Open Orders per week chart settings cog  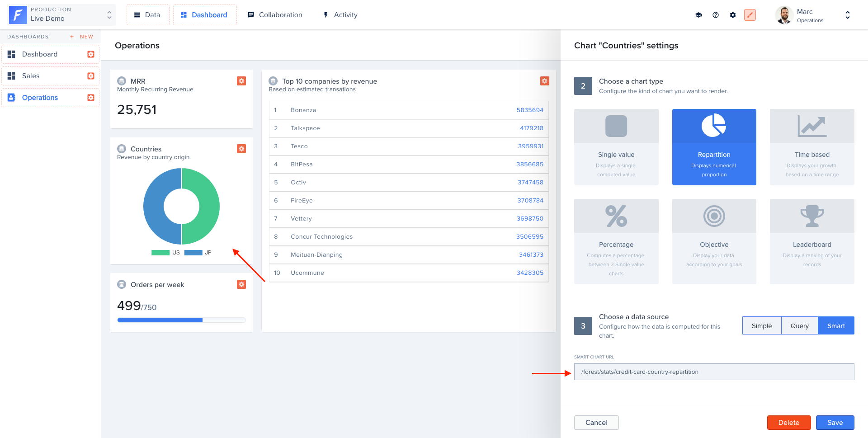pos(241,284)
